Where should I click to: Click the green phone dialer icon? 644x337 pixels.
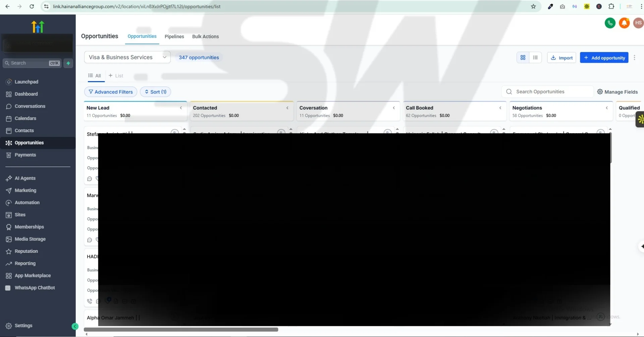610,23
